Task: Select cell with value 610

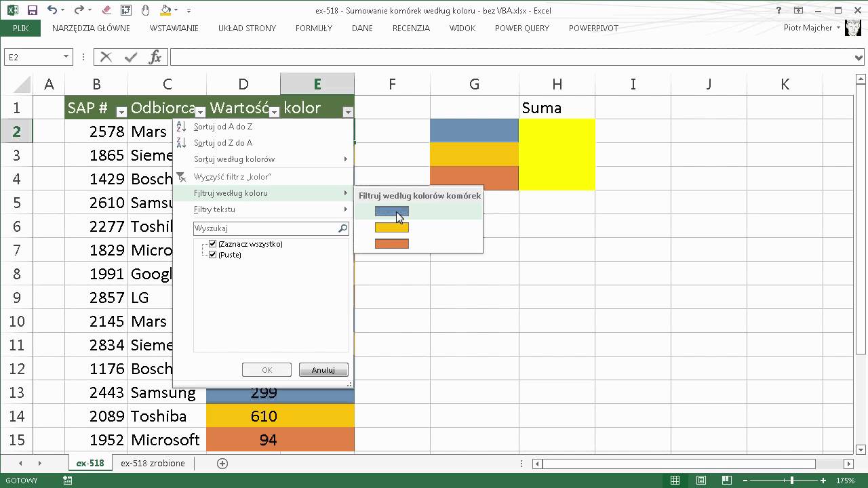Action: pyautogui.click(x=243, y=416)
